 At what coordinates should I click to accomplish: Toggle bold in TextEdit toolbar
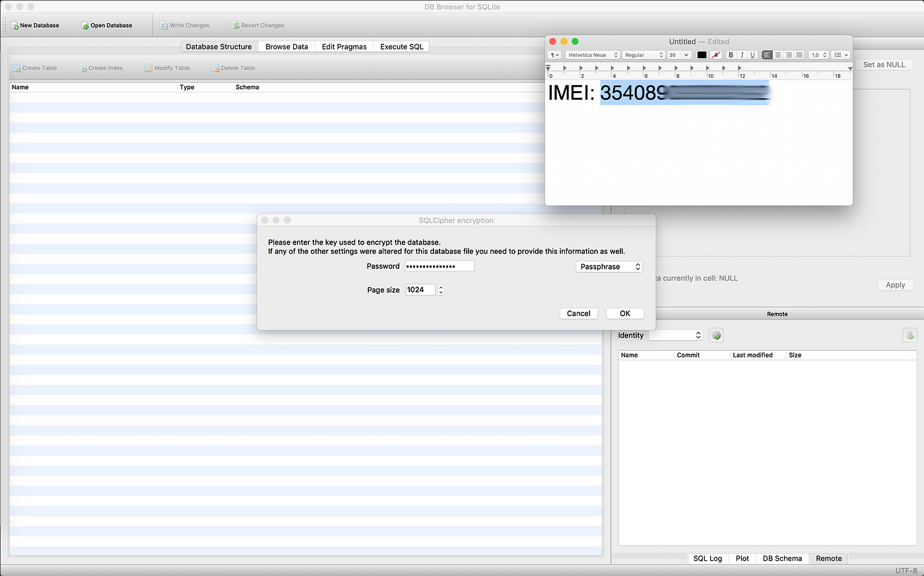(731, 55)
